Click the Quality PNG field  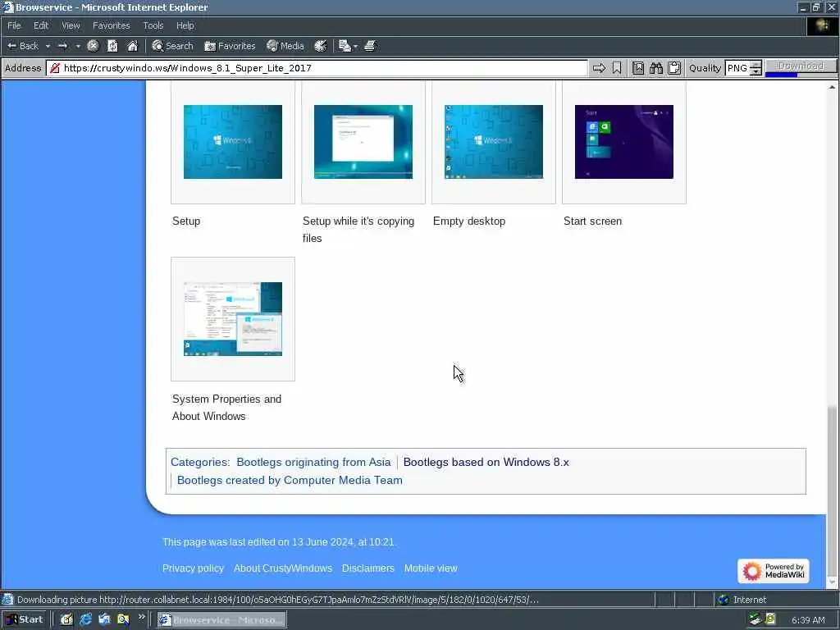point(737,68)
